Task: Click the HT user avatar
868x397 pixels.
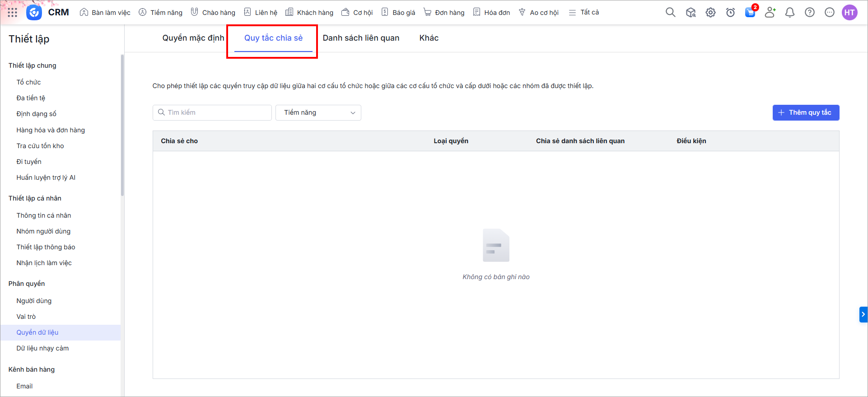Action: [x=849, y=13]
